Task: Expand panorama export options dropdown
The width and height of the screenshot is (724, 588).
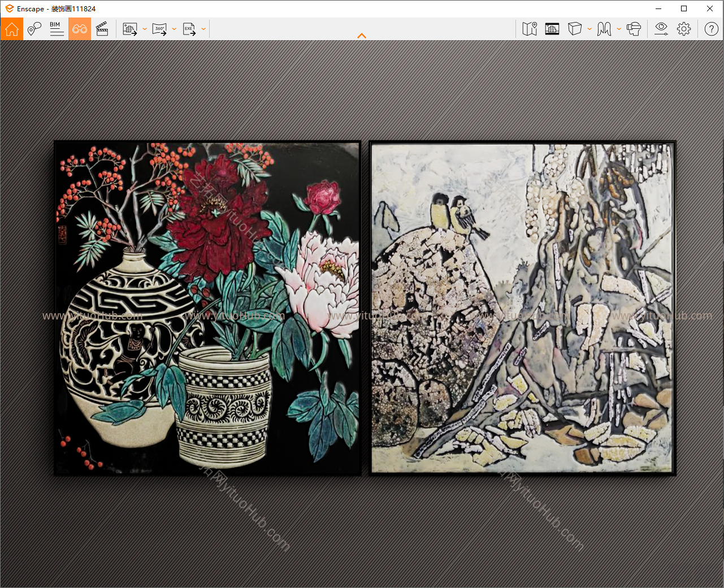Action: (174, 29)
